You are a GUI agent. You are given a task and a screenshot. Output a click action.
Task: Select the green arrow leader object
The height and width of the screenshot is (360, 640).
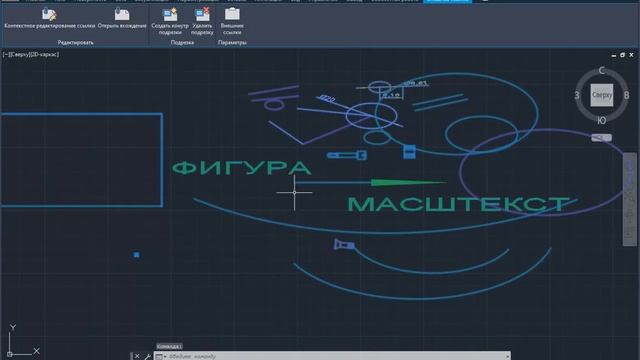[x=371, y=182]
